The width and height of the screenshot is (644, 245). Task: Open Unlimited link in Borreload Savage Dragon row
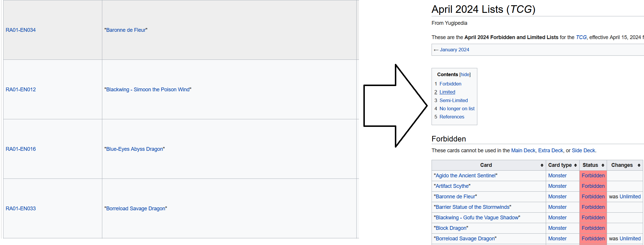click(630, 239)
